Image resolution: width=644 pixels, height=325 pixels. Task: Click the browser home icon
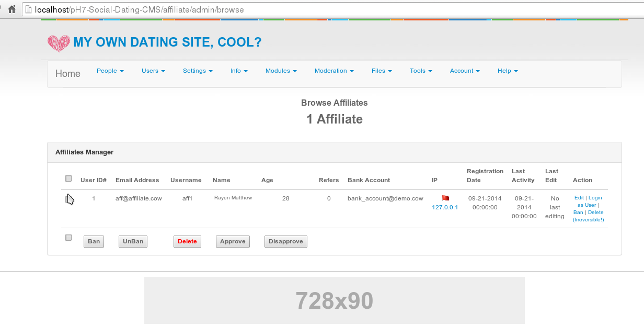pyautogui.click(x=11, y=9)
